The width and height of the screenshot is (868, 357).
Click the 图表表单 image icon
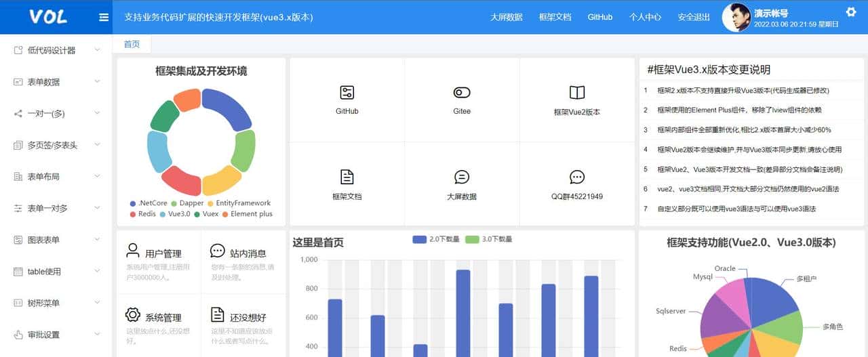coord(18,240)
